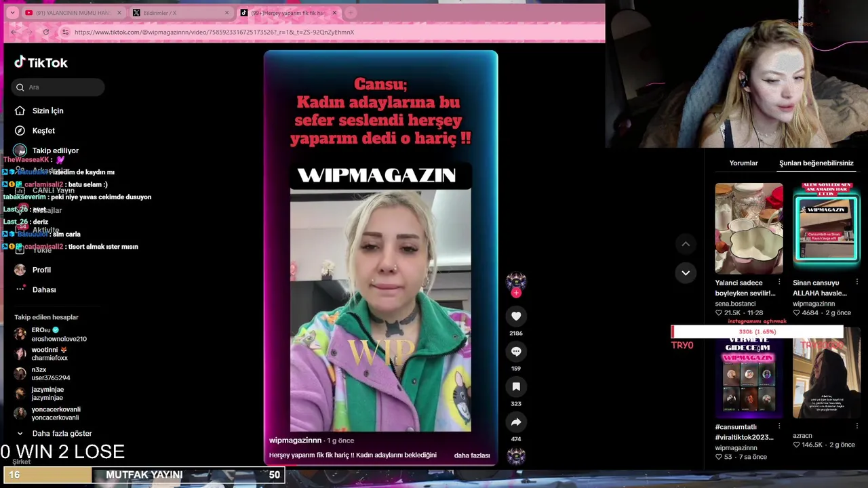This screenshot has width=868, height=488.
Task: Open the wootinni followed account
Action: coord(42,353)
